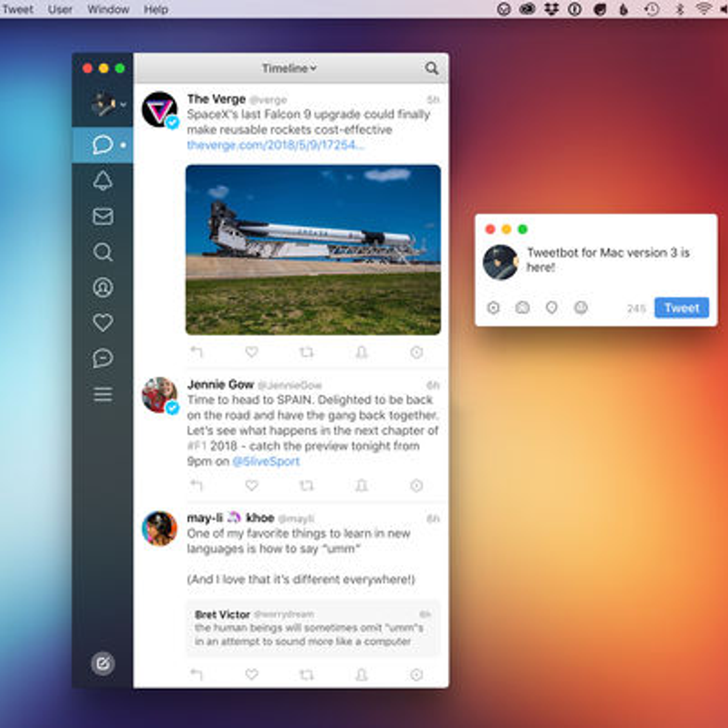The width and height of the screenshot is (728, 728).
Task: Compose a new tweet from sidebar
Action: tap(103, 664)
